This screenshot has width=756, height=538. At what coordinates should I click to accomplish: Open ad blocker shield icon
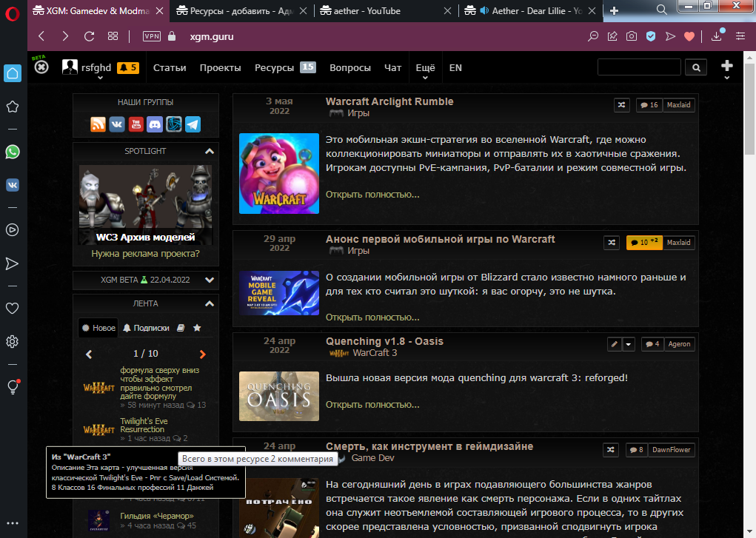coord(651,36)
